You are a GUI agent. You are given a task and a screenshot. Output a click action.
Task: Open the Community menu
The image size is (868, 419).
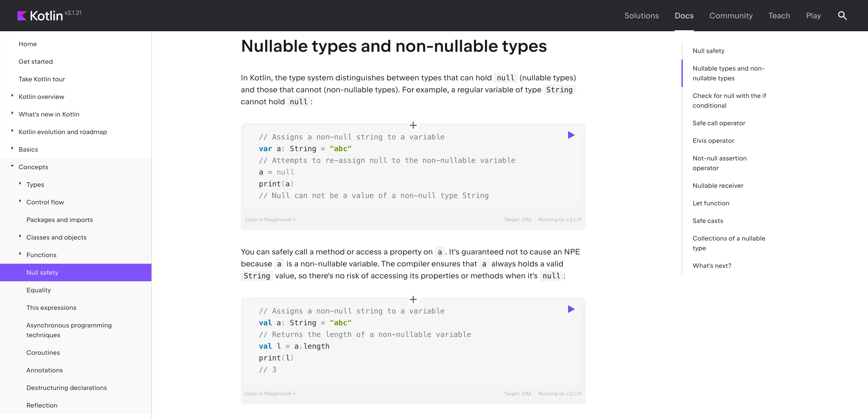730,15
